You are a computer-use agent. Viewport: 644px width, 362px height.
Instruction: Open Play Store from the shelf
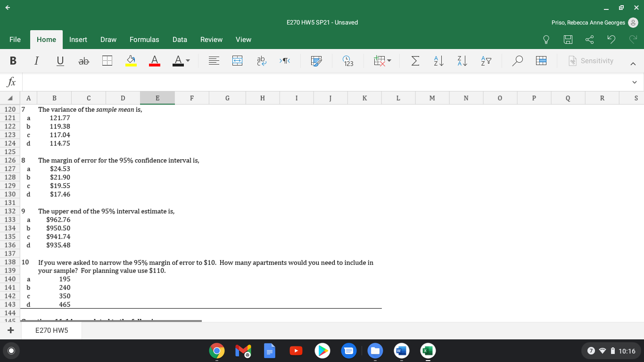tap(322, 351)
